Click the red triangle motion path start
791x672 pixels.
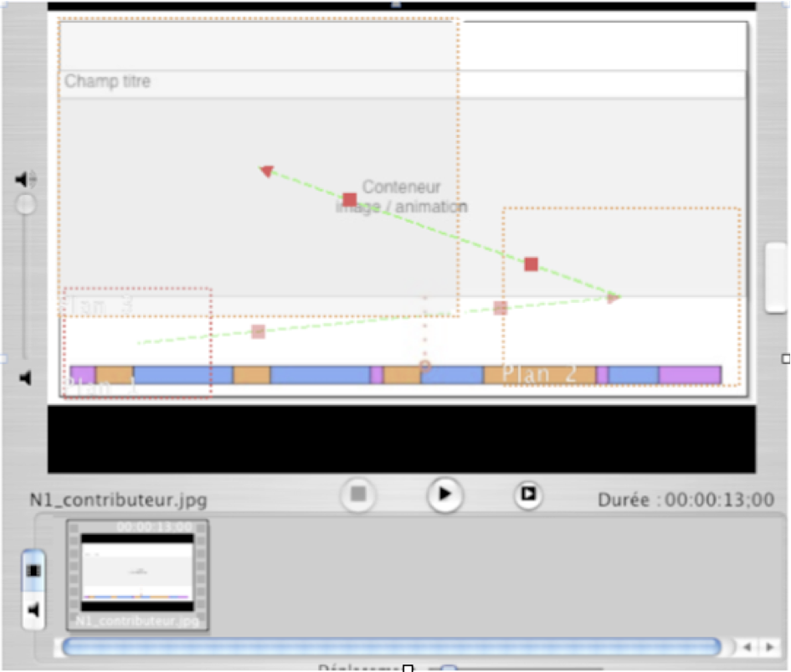point(267,171)
